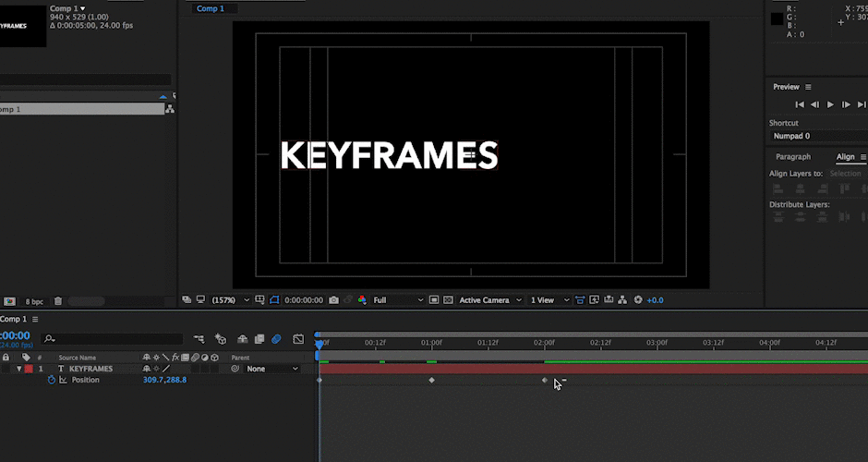Select the Comp 1 viewer tab
The height and width of the screenshot is (462, 868).
point(211,9)
